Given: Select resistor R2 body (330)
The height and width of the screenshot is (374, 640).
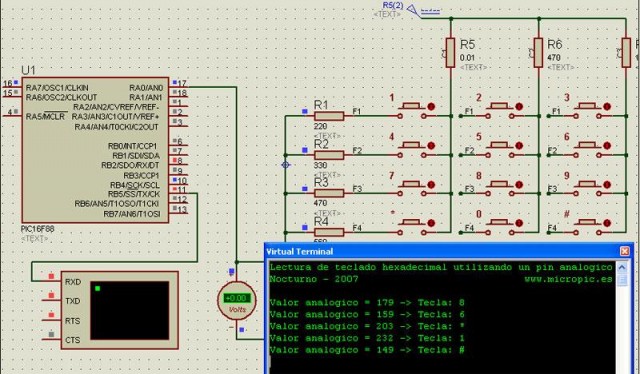Looking at the screenshot, I should coord(329,155).
